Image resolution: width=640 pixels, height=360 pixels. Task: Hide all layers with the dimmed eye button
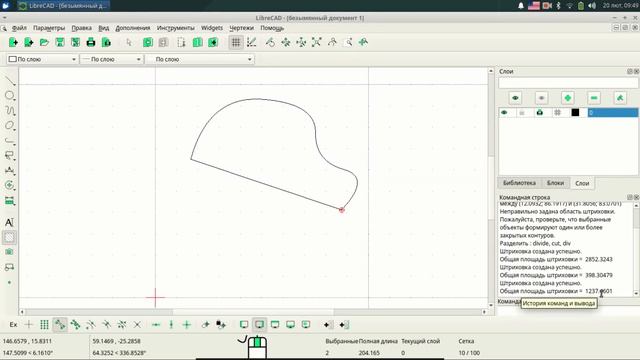click(x=541, y=98)
